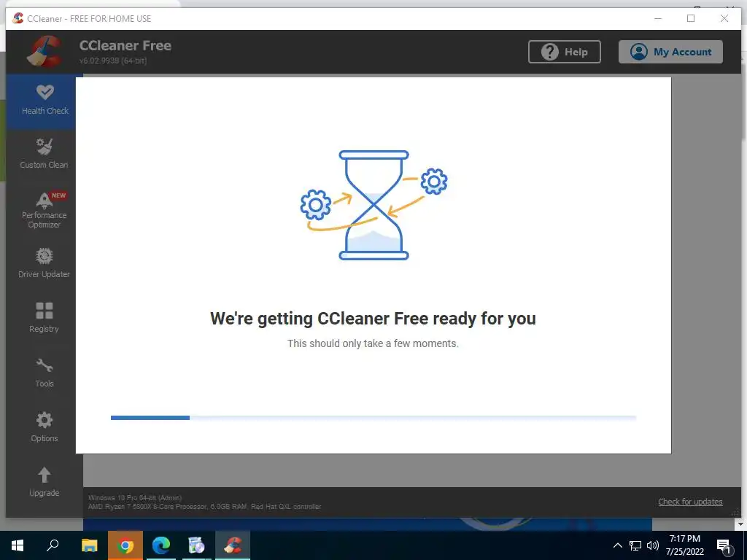Click the 'We're getting CCleaner Free ready' heading
Image resolution: width=747 pixels, height=560 pixels.
click(373, 318)
